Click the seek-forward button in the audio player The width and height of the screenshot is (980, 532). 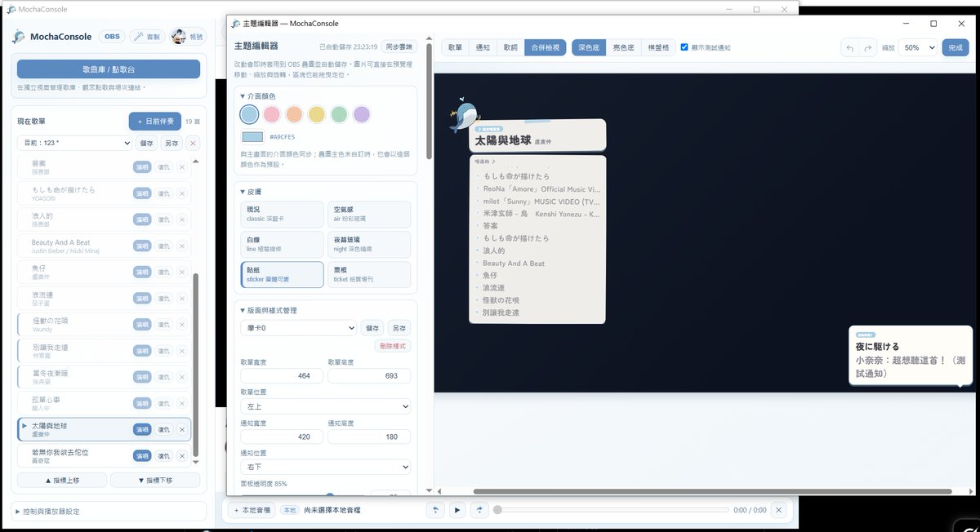(x=479, y=510)
